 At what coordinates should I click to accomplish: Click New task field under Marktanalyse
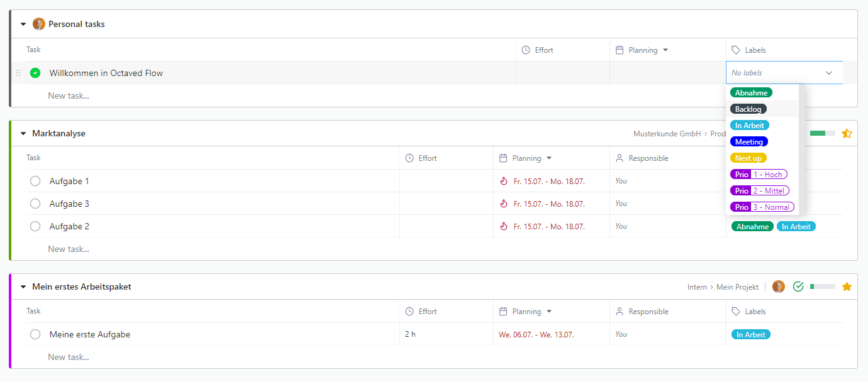pyautogui.click(x=69, y=249)
